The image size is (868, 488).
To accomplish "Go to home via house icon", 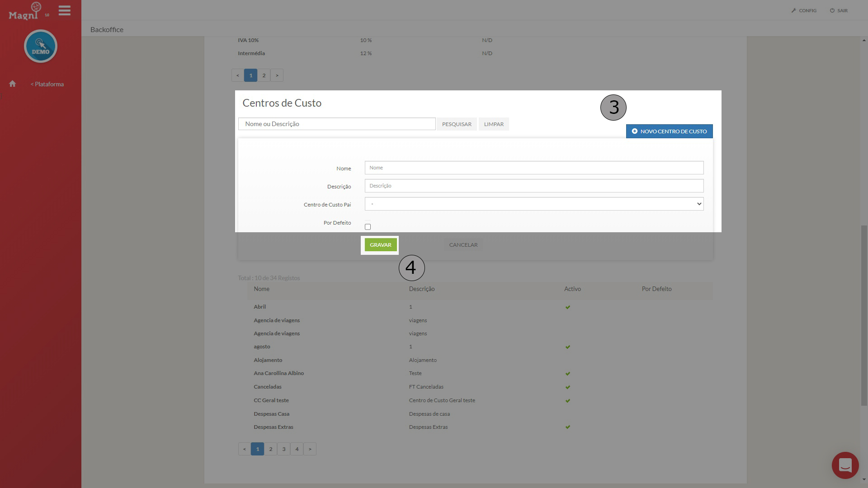I will tap(13, 84).
